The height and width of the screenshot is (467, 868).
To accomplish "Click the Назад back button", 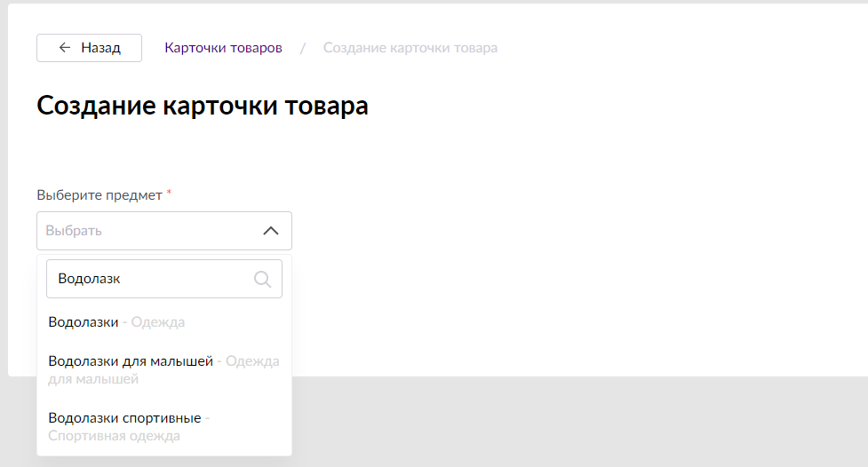I will click(x=89, y=48).
